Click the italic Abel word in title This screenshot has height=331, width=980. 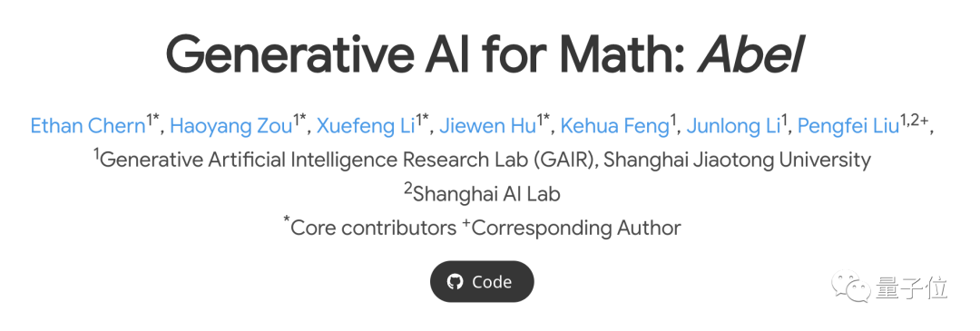[x=751, y=54]
